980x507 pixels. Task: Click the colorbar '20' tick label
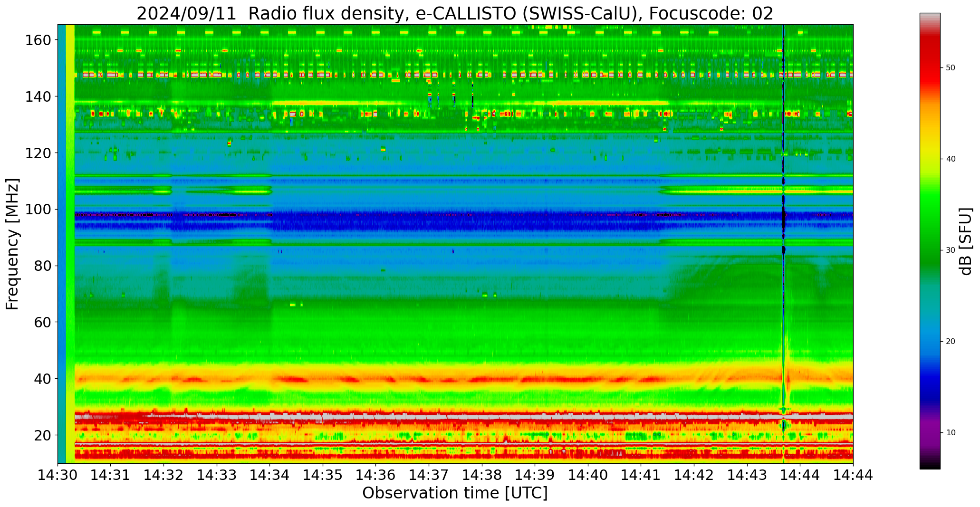[951, 342]
